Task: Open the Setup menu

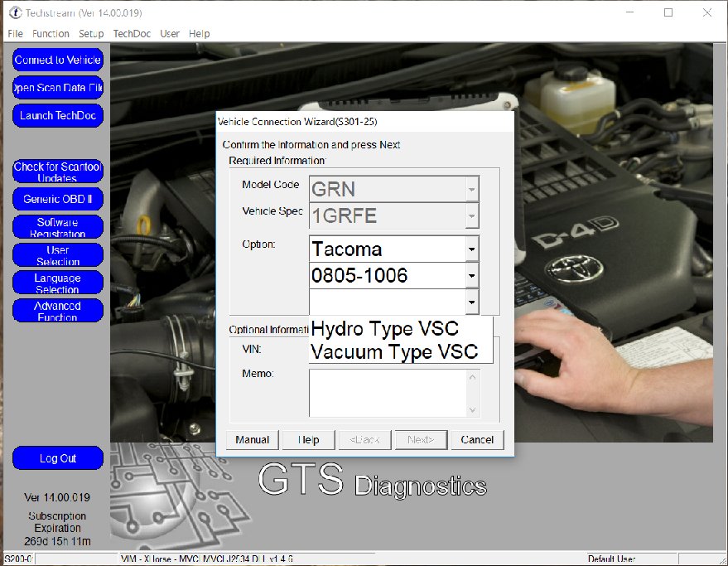Action: pyautogui.click(x=91, y=33)
